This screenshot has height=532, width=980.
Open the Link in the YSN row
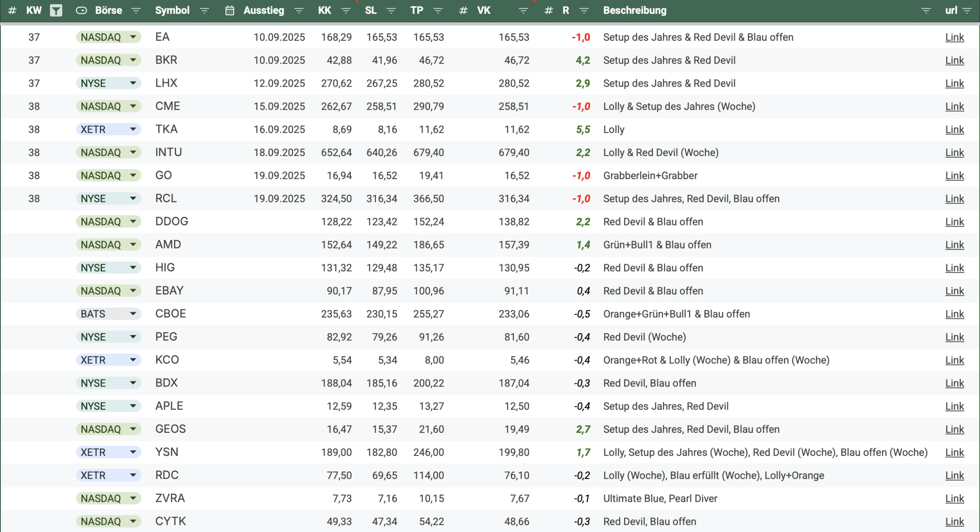click(954, 452)
